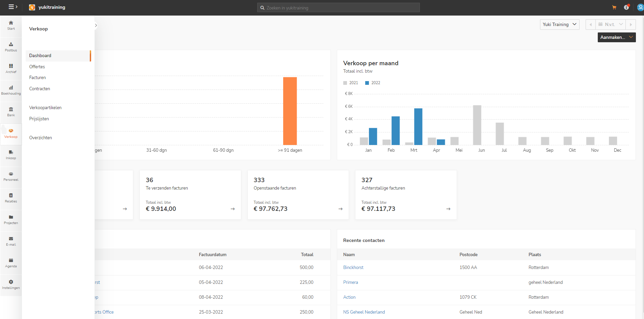Expand the Aanmaken create dropdown
The height and width of the screenshot is (319, 644).
(x=617, y=37)
